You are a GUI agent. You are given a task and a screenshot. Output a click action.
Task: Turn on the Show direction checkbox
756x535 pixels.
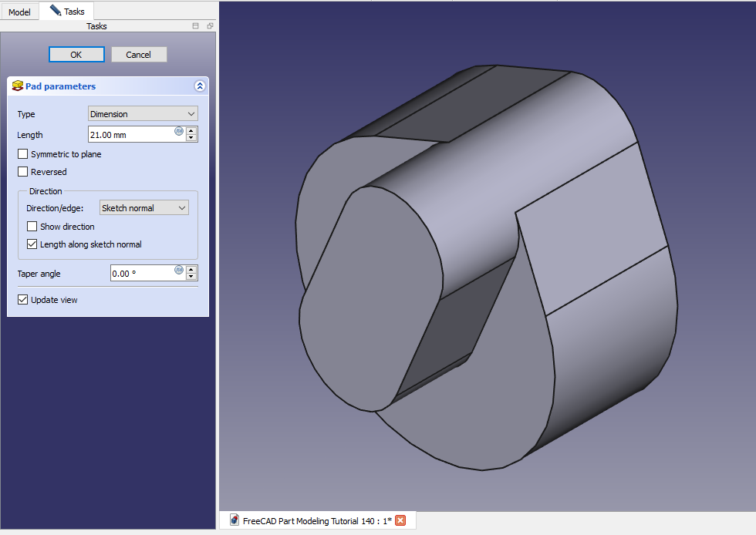[32, 227]
